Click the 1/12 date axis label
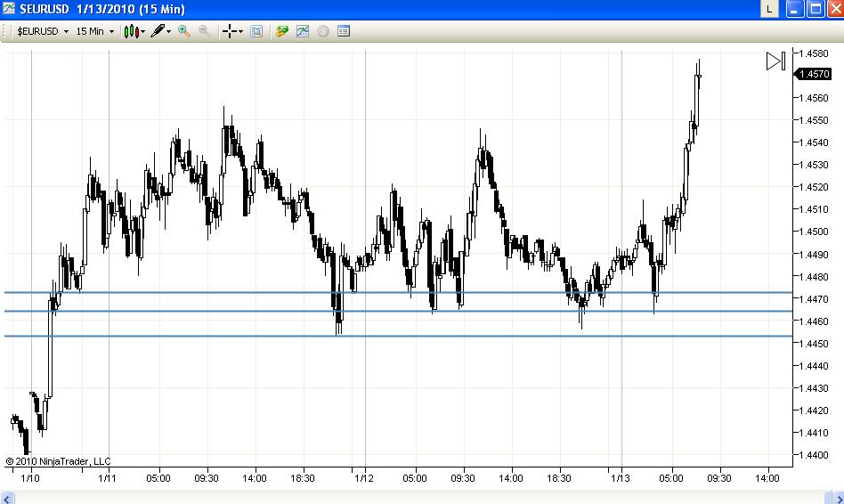 (x=364, y=478)
